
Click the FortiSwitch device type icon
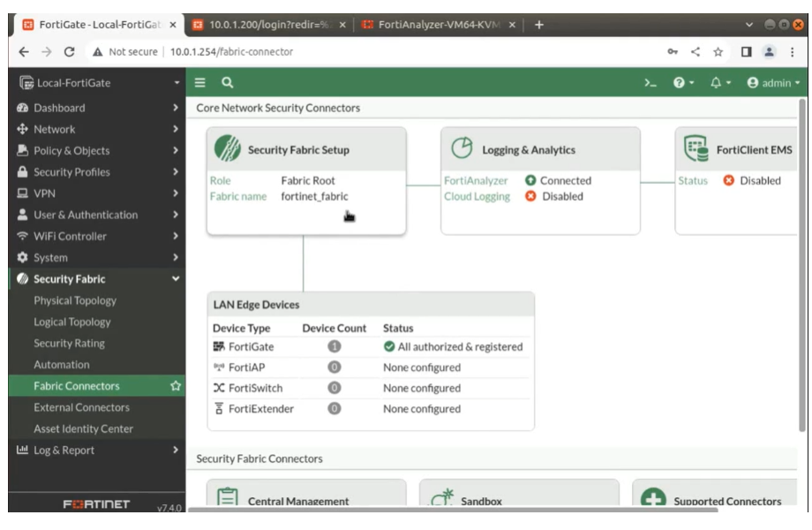pyautogui.click(x=219, y=388)
